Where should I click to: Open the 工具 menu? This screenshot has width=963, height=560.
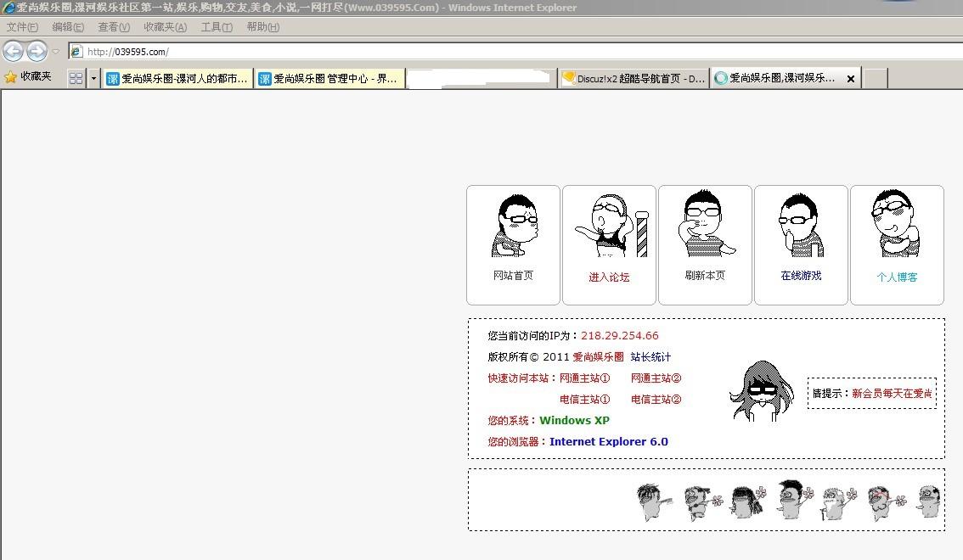[x=216, y=26]
